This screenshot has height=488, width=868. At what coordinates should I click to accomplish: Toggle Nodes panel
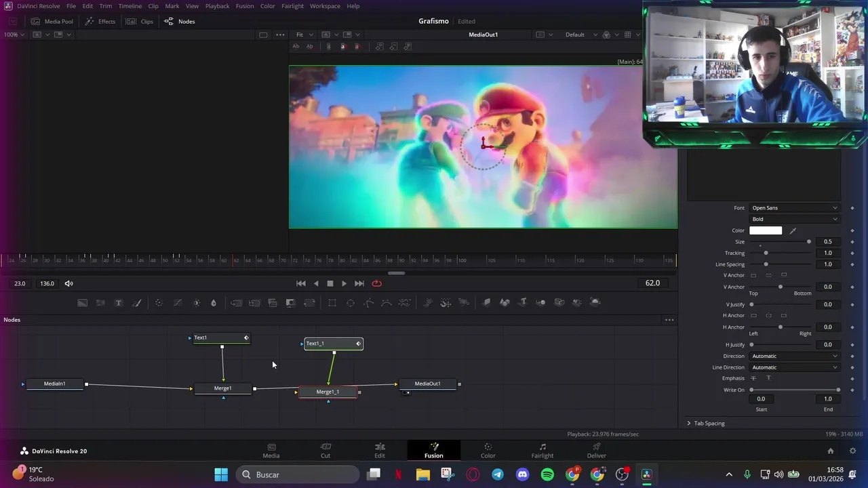[x=180, y=21]
